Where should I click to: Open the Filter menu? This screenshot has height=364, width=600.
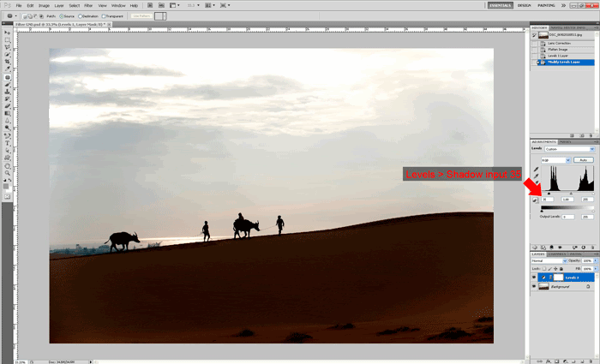pyautogui.click(x=88, y=5)
